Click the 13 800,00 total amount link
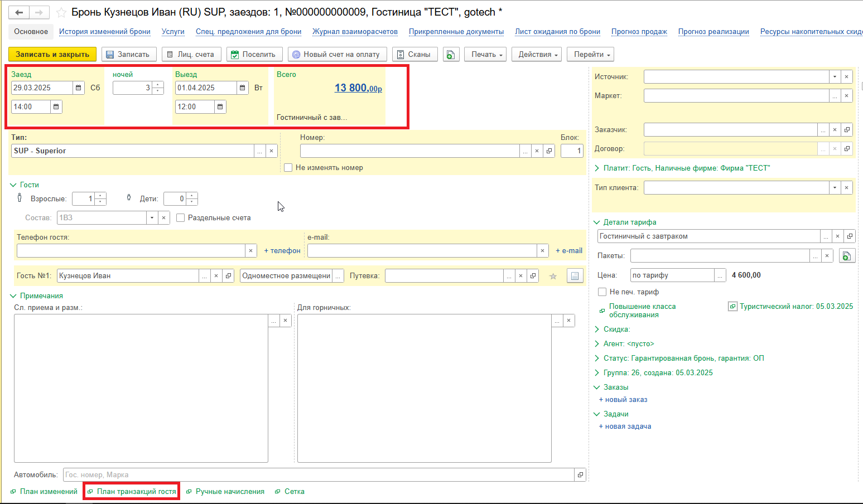The image size is (863, 504). click(x=358, y=88)
